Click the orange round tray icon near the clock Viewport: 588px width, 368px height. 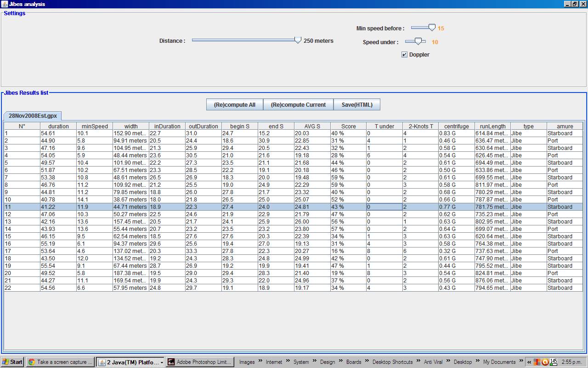coord(544,362)
